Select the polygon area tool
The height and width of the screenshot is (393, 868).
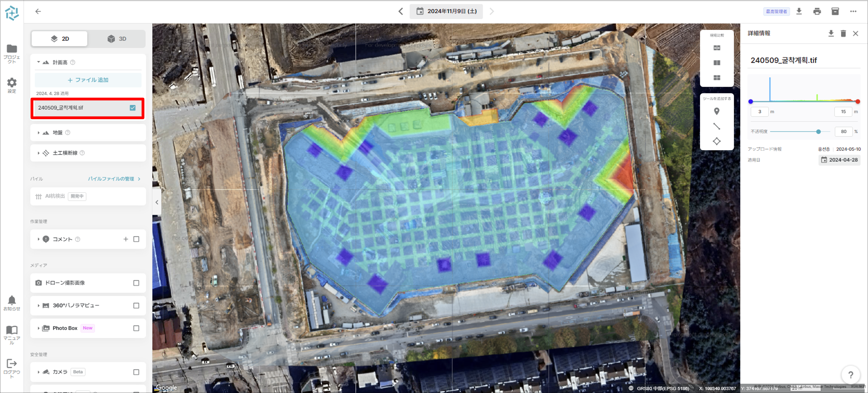[716, 141]
